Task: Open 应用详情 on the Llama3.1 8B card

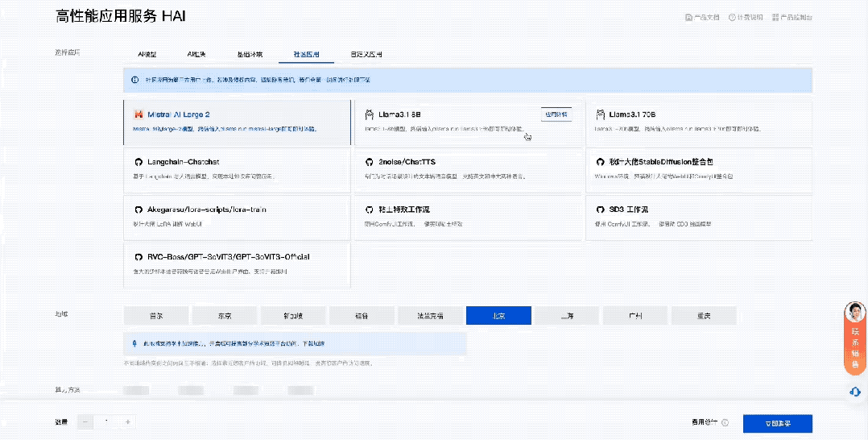Action: [556, 114]
